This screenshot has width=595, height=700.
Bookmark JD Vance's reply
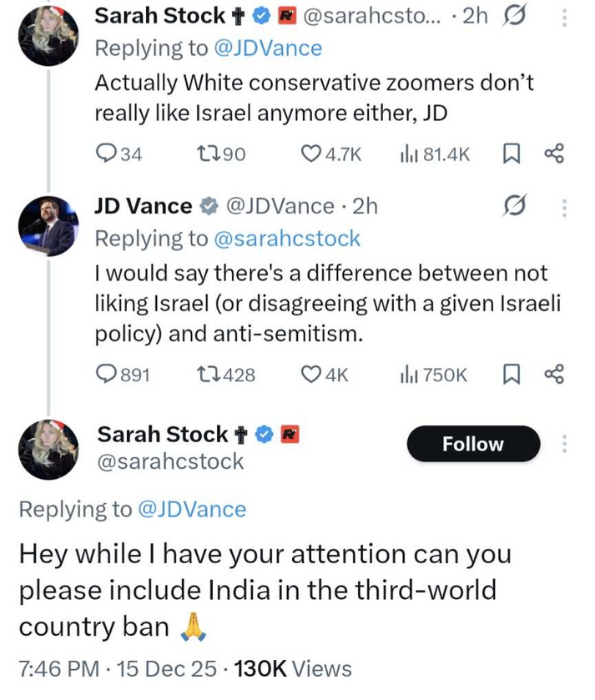511,375
